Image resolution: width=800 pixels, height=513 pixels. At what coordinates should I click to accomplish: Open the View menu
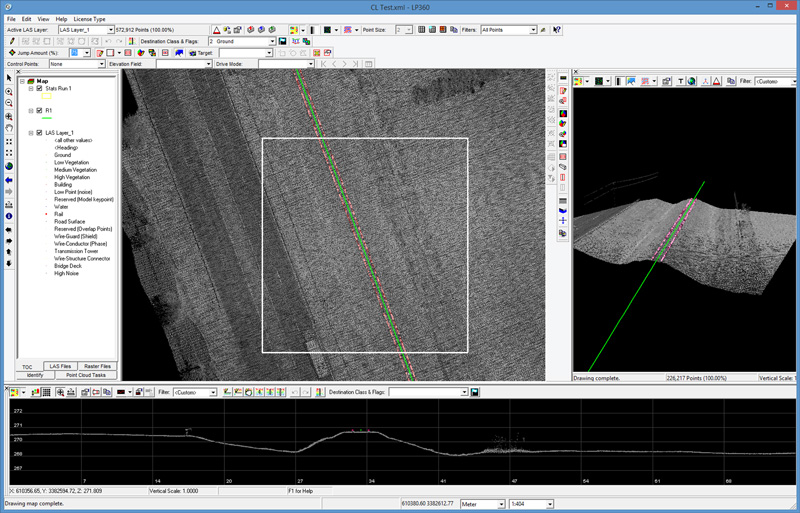coord(43,19)
